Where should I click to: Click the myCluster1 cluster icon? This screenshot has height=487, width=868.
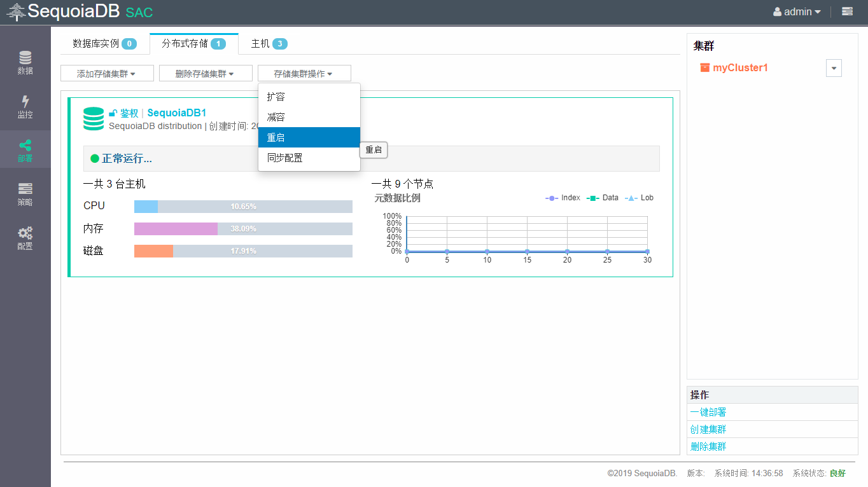coord(704,67)
